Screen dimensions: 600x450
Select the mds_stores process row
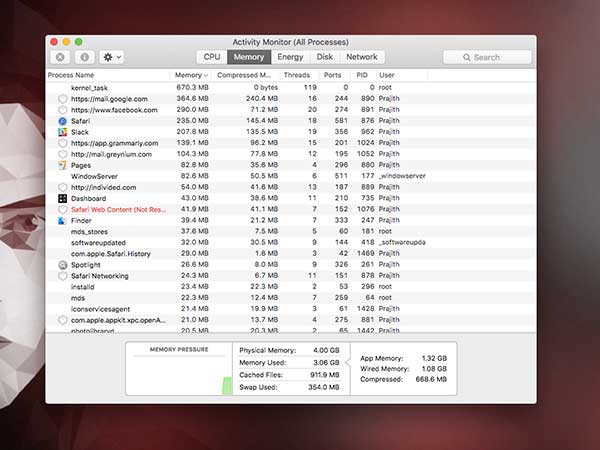[x=290, y=232]
